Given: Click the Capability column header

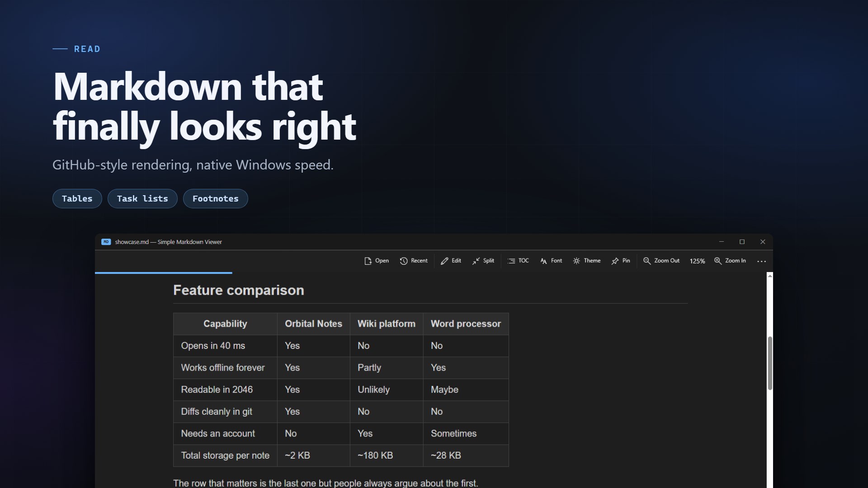Looking at the screenshot, I should point(225,324).
